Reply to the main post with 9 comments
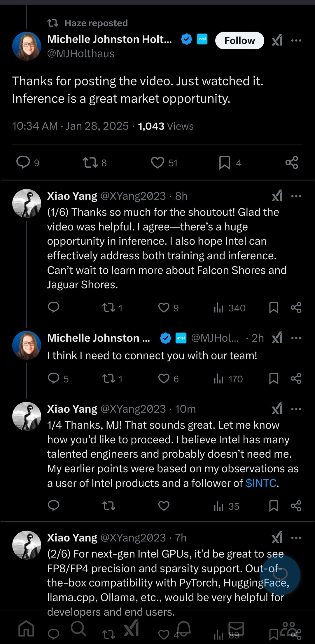 (23, 162)
